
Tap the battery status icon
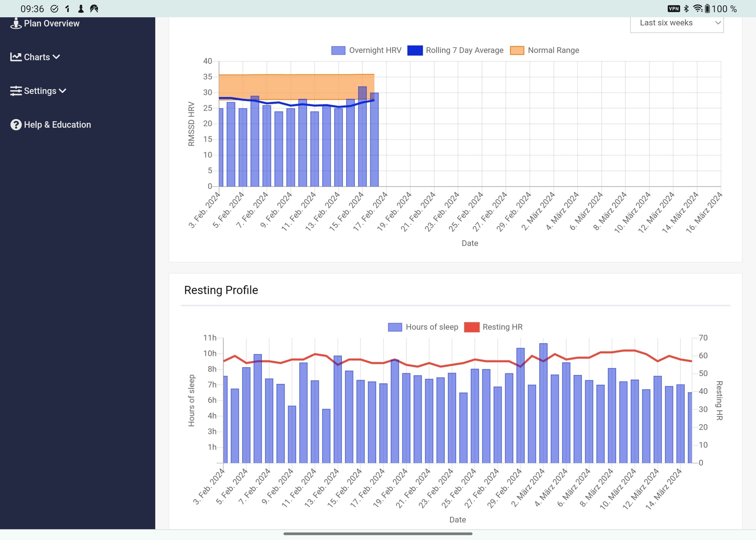pyautogui.click(x=707, y=9)
